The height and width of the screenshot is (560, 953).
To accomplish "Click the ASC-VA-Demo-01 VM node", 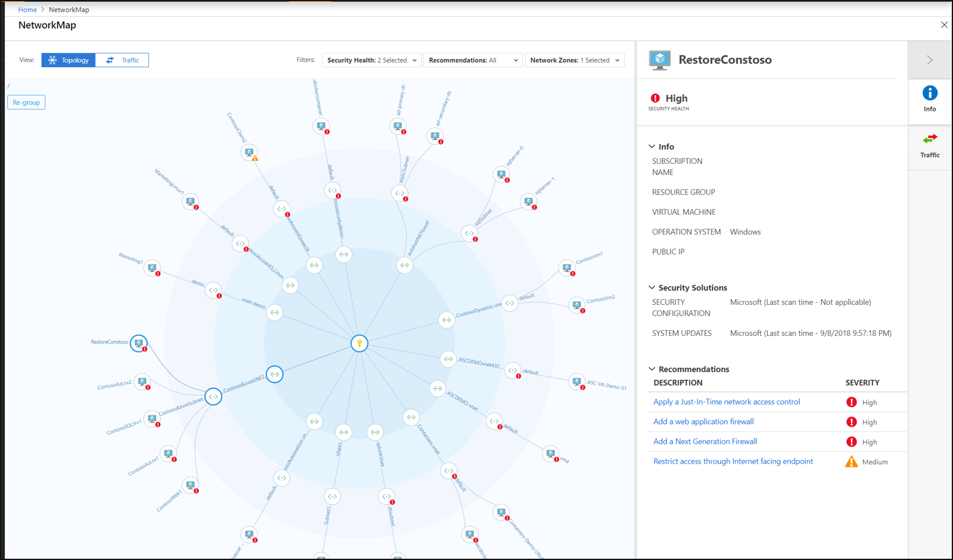I will coord(577,381).
